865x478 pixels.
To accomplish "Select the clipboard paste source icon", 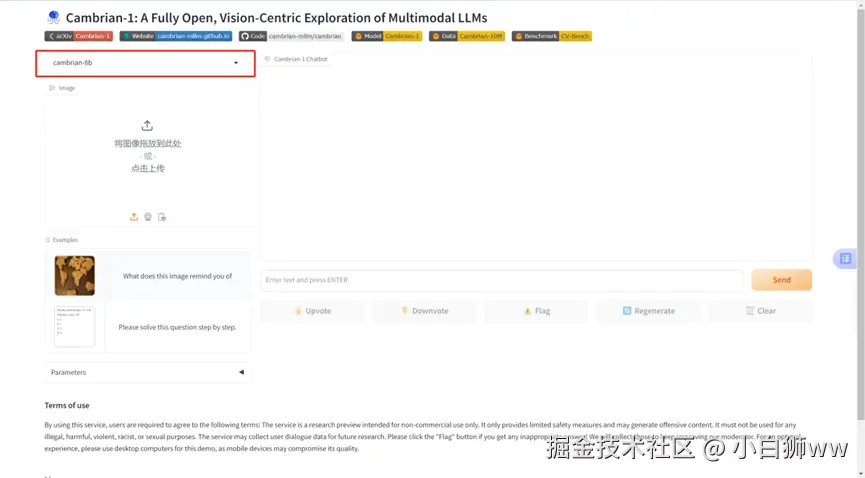I will (x=162, y=217).
